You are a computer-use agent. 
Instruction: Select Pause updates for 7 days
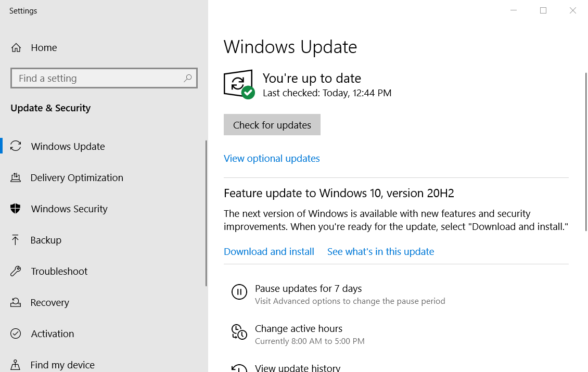coord(308,288)
